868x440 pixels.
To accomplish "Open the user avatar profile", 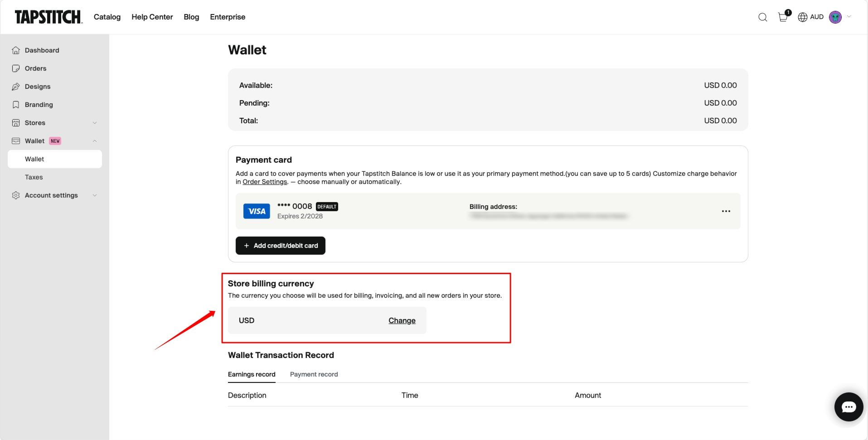I will 835,17.
